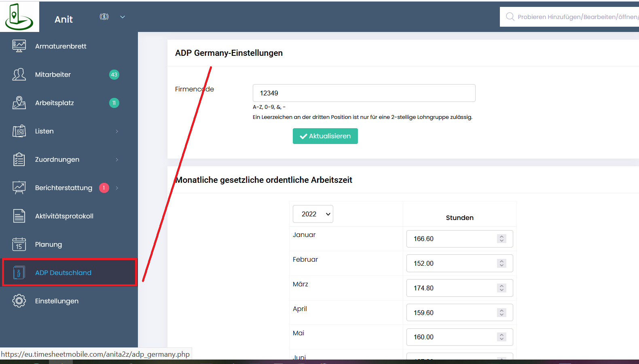Click the Mai month label
The image size is (639, 364).
click(x=298, y=333)
